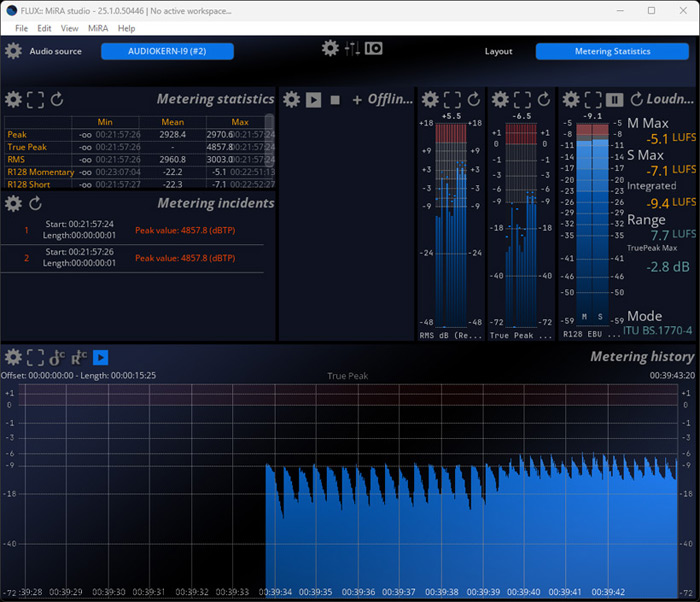Open the MiRA menu
Screen dimensions: 700x602
[x=98, y=28]
